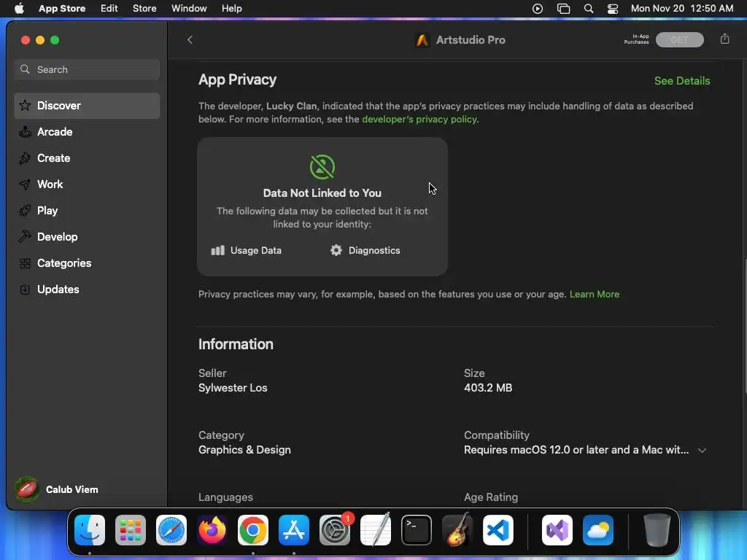Open the Store menu
The height and width of the screenshot is (560, 747).
point(144,9)
